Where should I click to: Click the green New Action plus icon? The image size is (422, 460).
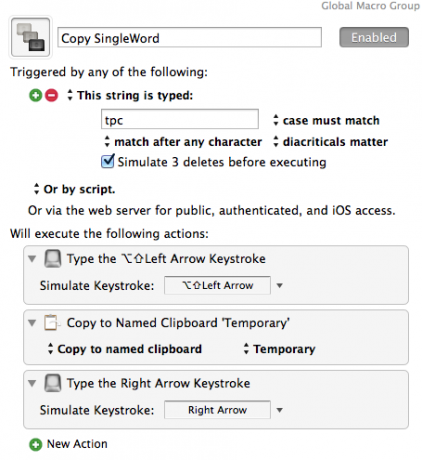pos(36,444)
